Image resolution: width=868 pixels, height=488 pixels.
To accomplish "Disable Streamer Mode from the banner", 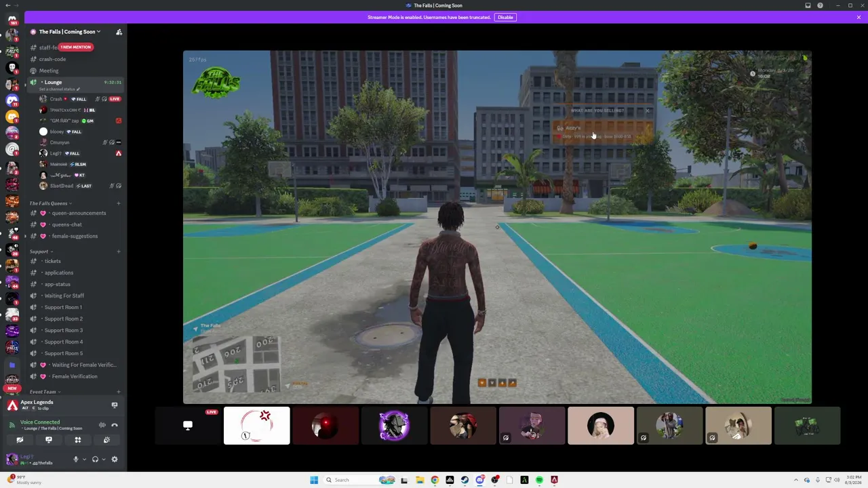I will [x=505, y=17].
